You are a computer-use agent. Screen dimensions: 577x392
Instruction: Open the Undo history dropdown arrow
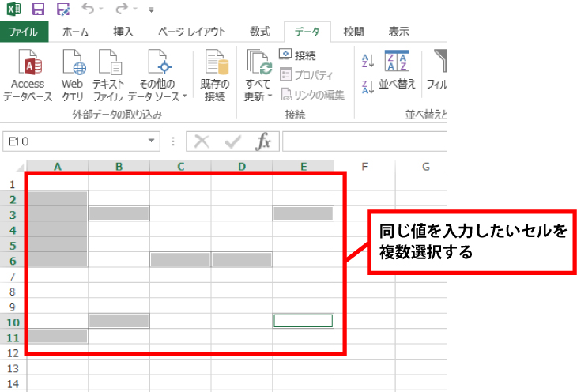pos(101,9)
